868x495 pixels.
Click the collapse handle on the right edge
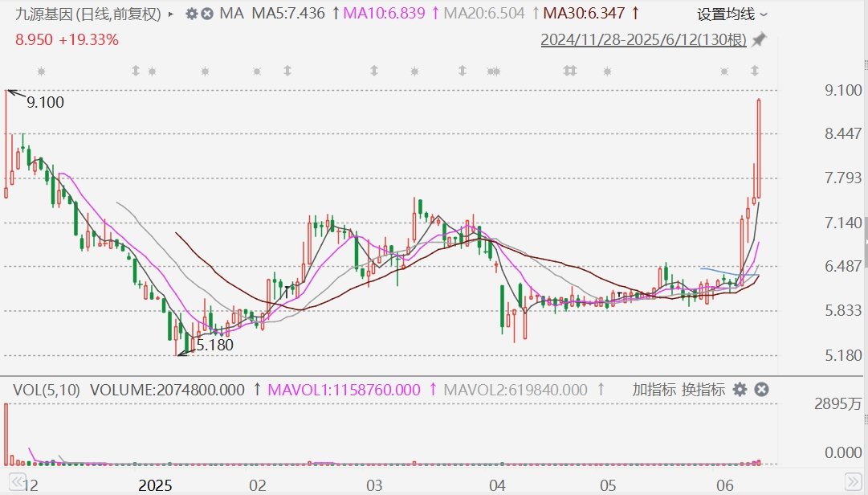(x=866, y=241)
